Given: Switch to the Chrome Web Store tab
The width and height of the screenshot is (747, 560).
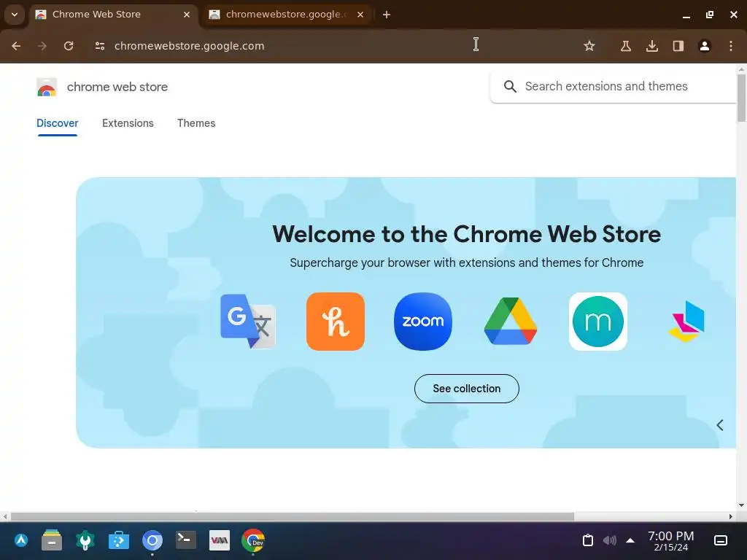Looking at the screenshot, I should point(114,15).
